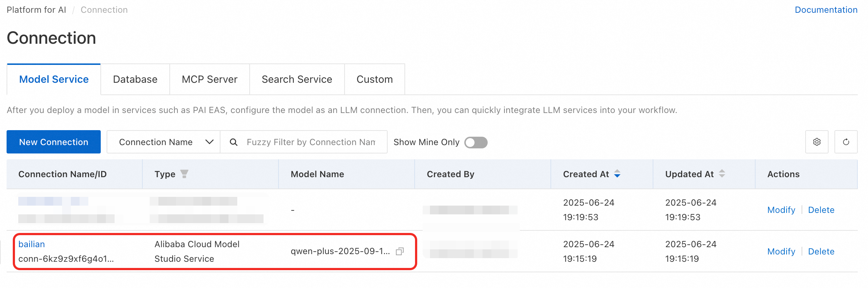Expand the Connection Name dropdown

coord(164,142)
